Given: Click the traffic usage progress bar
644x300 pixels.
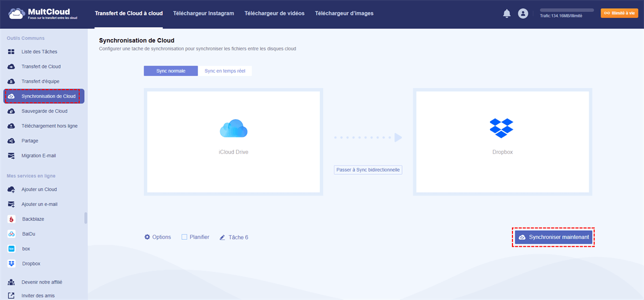Looking at the screenshot, I should click(567, 10).
